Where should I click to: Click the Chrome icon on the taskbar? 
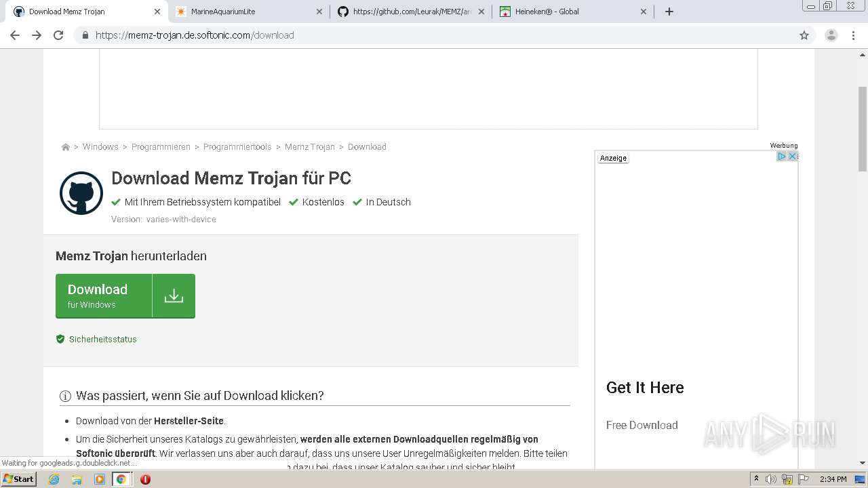121,479
